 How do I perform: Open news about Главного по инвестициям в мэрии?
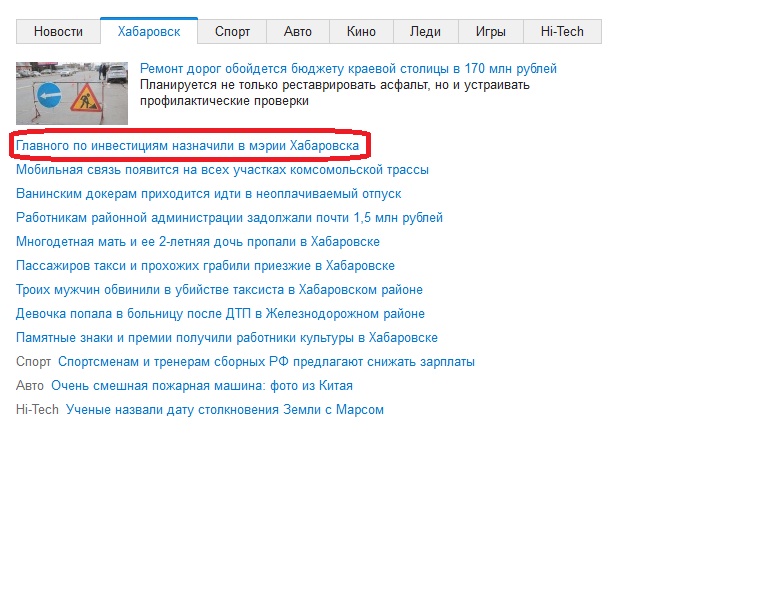(x=188, y=145)
